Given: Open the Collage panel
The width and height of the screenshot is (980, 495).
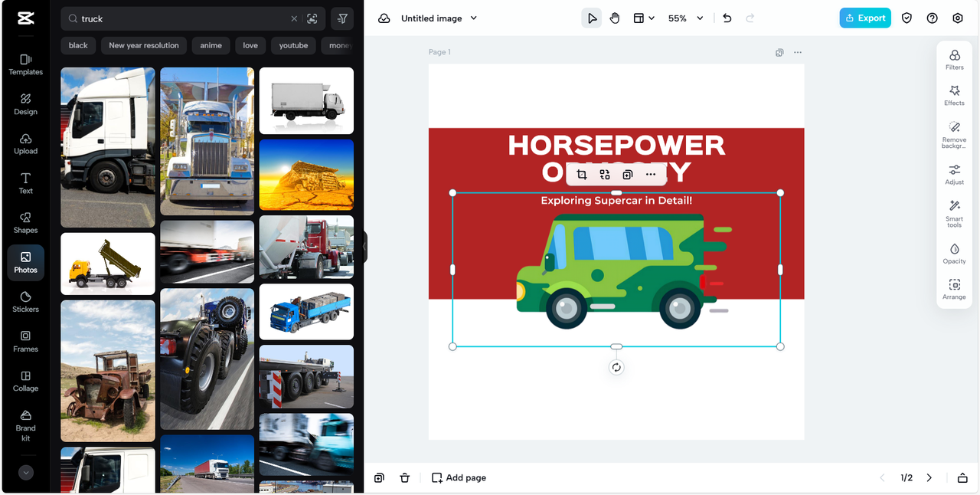Looking at the screenshot, I should tap(25, 382).
